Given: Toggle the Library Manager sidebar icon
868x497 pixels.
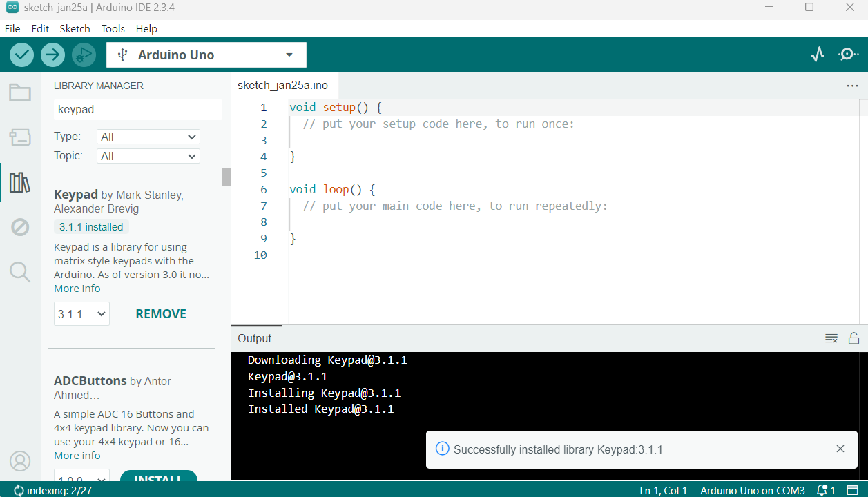Looking at the screenshot, I should tap(20, 182).
